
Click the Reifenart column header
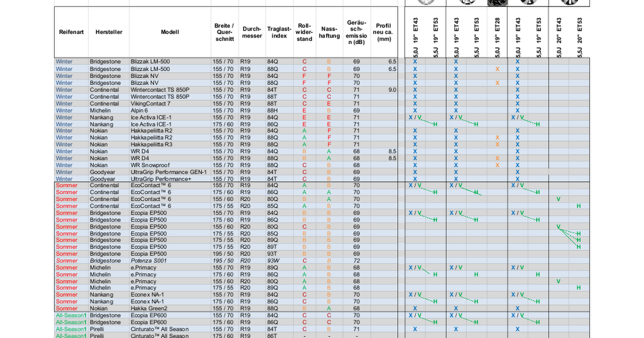click(71, 32)
